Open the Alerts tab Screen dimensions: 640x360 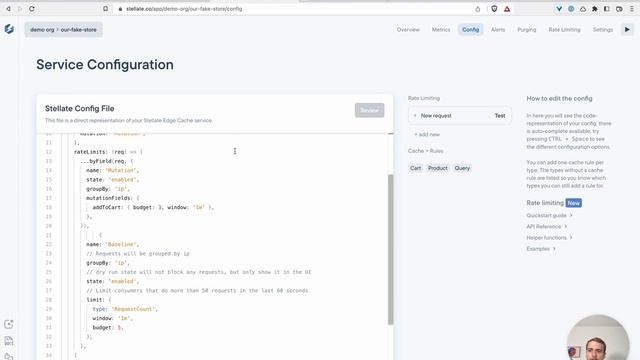tap(498, 29)
